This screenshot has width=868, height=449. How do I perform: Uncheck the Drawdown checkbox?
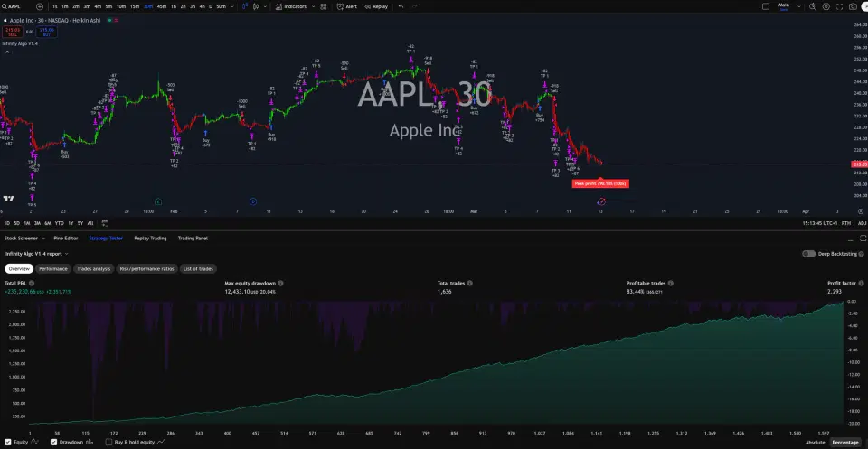pos(53,443)
